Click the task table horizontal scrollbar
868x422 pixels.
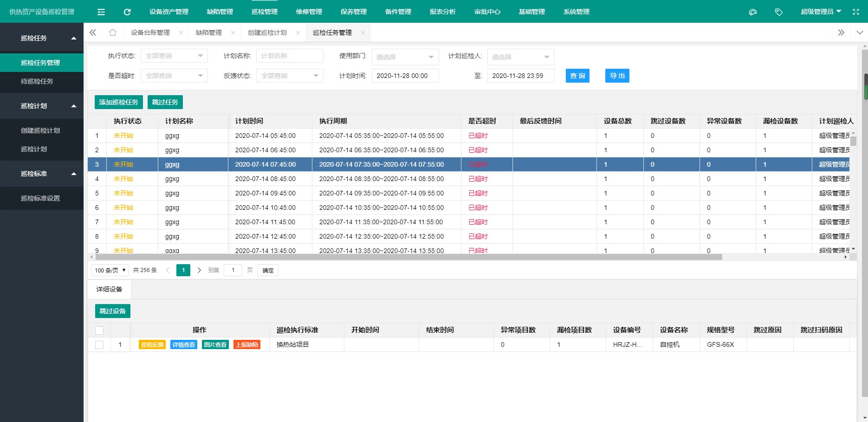[408, 257]
